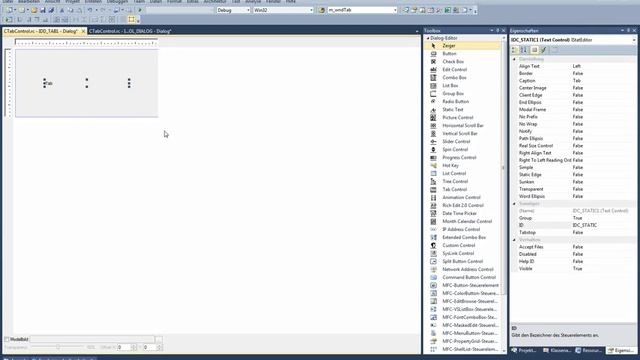This screenshot has height=360, width=640.
Task: Collapse the Dialog-Editor toolbox group
Action: pos(428,38)
